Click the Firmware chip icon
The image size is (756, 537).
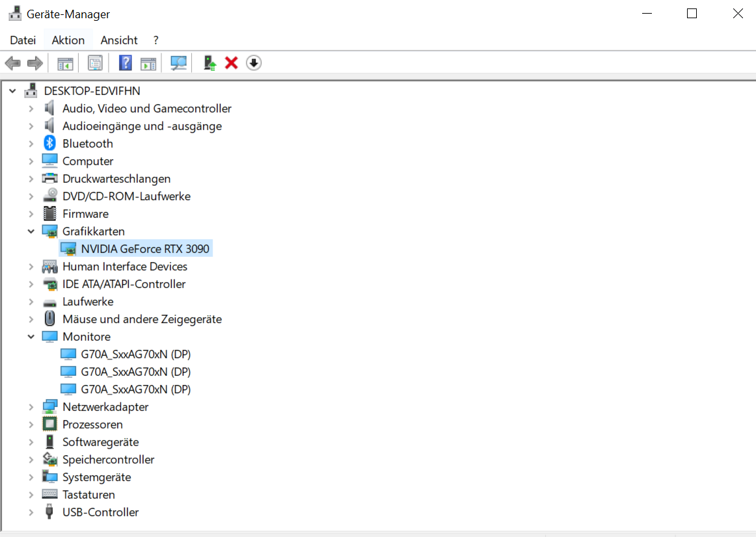tap(49, 213)
